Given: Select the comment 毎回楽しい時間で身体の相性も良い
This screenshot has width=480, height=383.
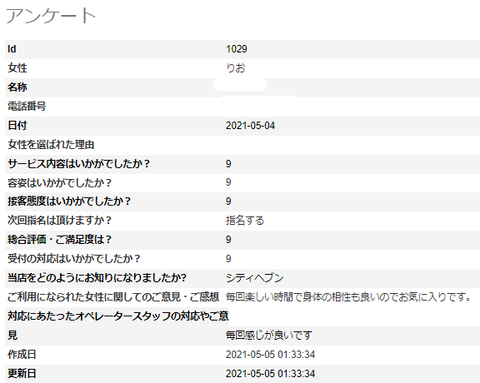Looking at the screenshot, I should click(x=348, y=297).
